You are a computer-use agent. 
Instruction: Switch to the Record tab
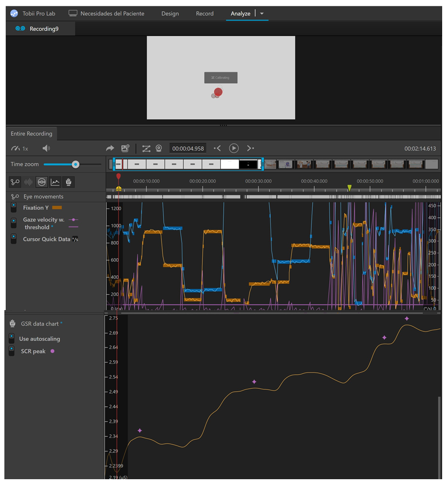click(204, 14)
